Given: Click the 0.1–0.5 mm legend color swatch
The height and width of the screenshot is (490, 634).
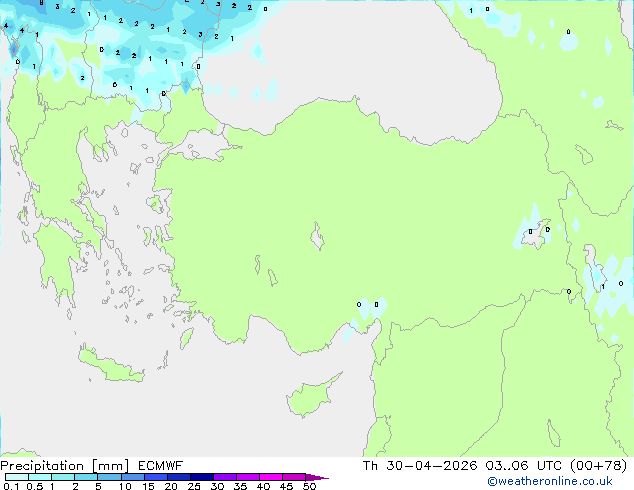Looking at the screenshot, I should pyautogui.click(x=17, y=477).
